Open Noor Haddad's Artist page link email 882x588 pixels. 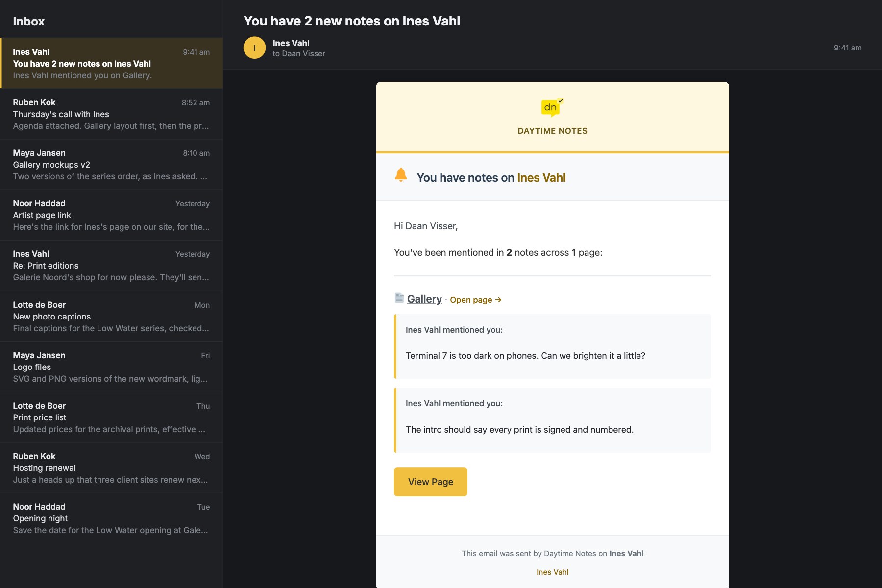[x=111, y=215]
